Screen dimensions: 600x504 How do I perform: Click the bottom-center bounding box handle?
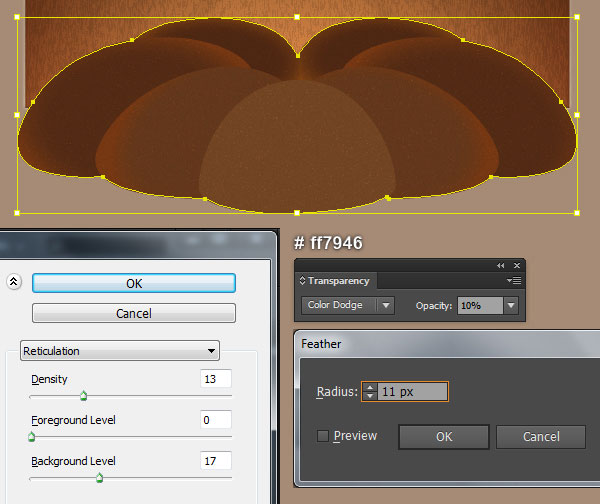tap(297, 213)
